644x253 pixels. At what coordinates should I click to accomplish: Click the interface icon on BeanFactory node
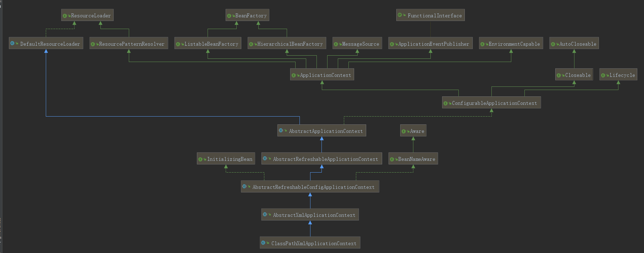point(229,16)
